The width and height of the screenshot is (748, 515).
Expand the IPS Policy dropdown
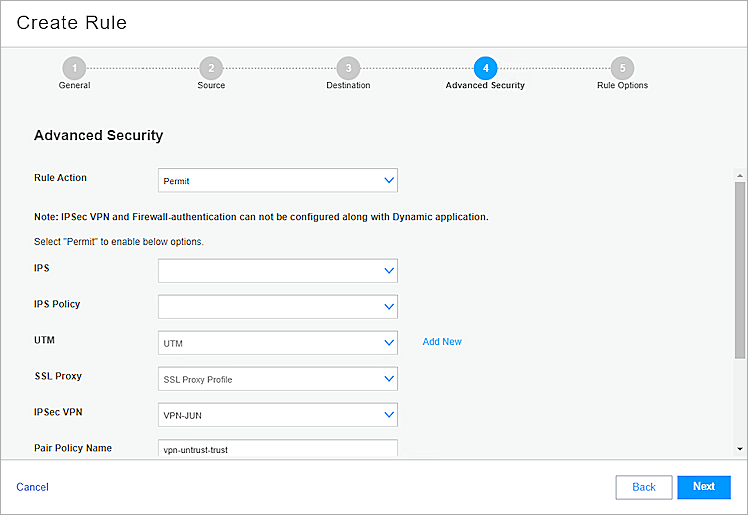point(278,307)
